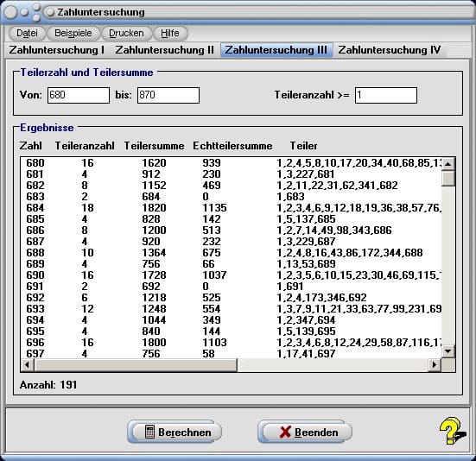Click the Zahl column header
This screenshot has width=476, height=461.
[x=30, y=146]
